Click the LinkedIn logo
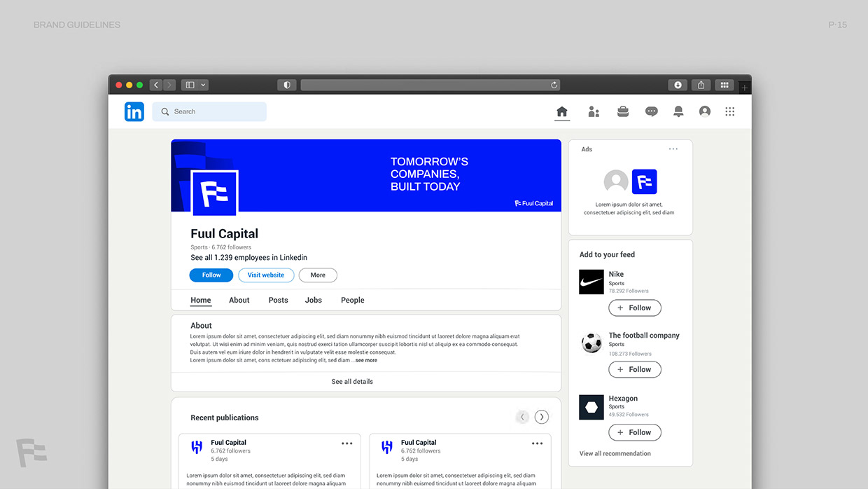This screenshot has width=868, height=489. (x=134, y=111)
